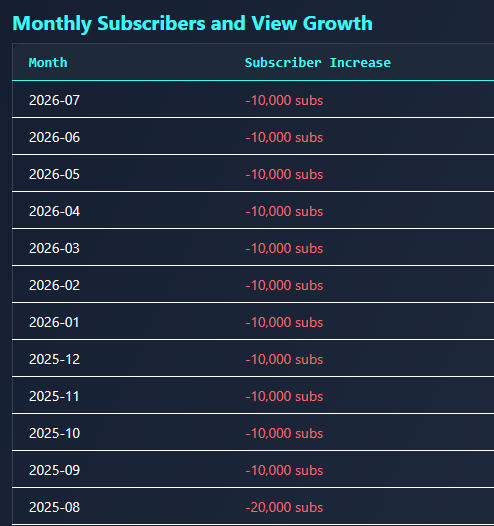Screen dimensions: 494x526
Task: Select the 2026-07 month row
Action: (x=253, y=100)
